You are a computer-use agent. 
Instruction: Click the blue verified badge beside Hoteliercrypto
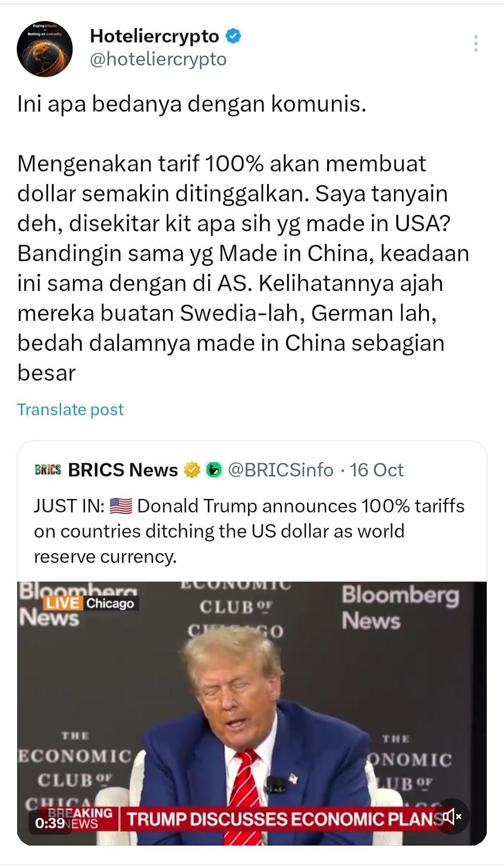(x=233, y=36)
